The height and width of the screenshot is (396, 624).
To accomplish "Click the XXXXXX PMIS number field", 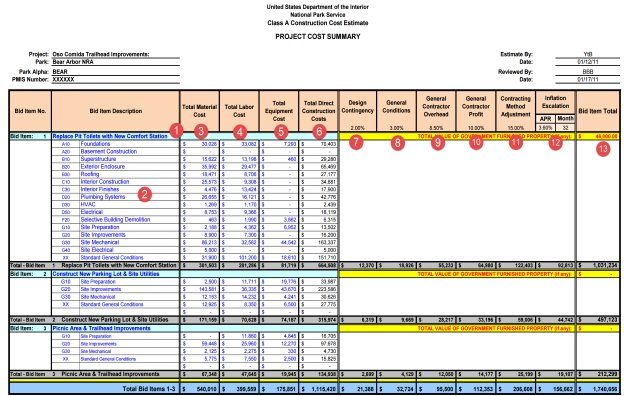I will 115,80.
